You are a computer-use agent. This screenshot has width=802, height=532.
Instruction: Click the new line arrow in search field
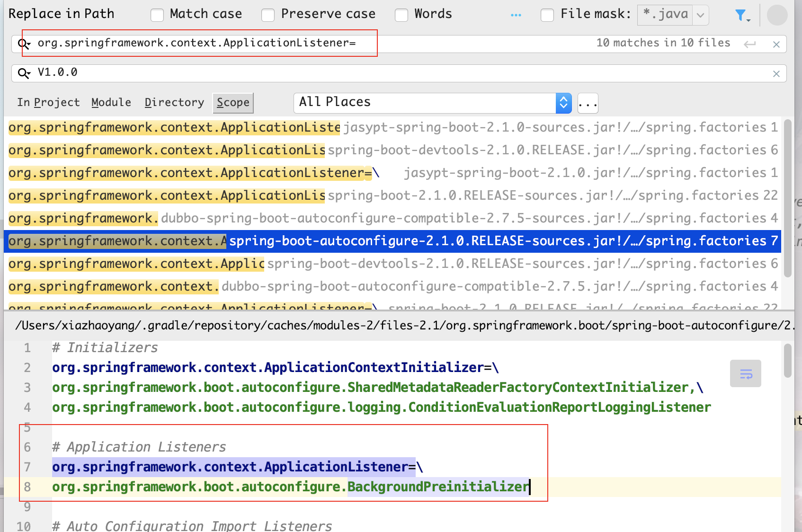[749, 44]
